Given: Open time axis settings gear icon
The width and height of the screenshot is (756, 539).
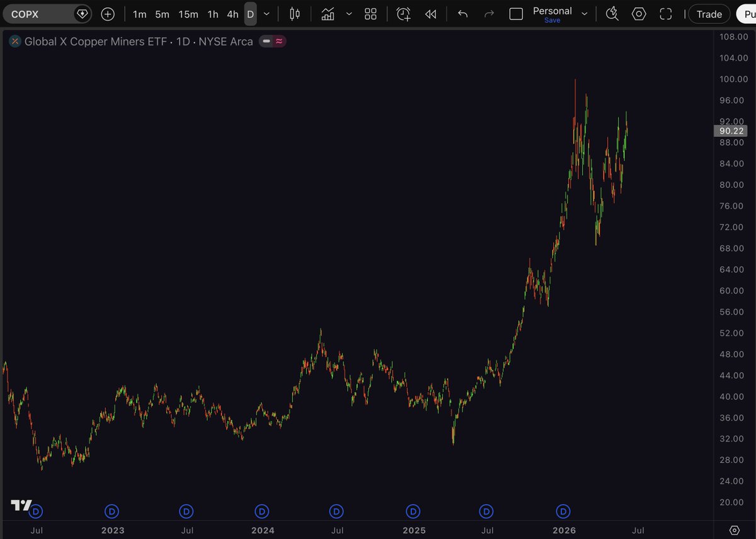Looking at the screenshot, I should (x=734, y=530).
